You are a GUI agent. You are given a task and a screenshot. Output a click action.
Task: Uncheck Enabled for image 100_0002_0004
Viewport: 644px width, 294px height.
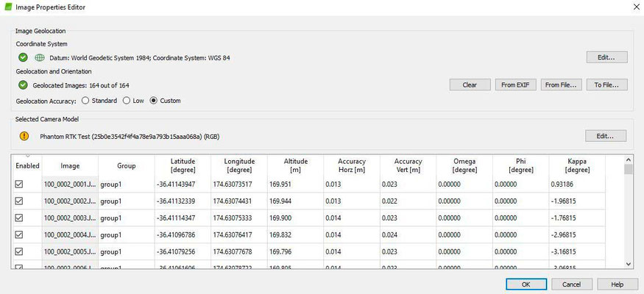click(19, 234)
